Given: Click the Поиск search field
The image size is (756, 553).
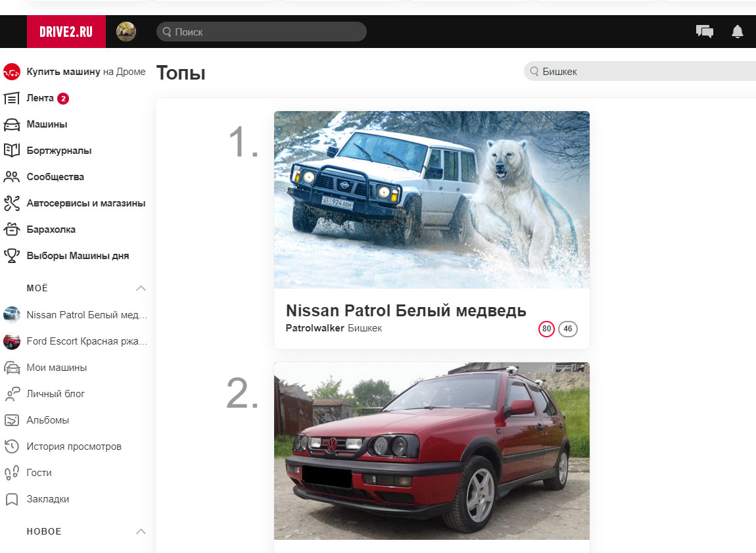Looking at the screenshot, I should (262, 32).
